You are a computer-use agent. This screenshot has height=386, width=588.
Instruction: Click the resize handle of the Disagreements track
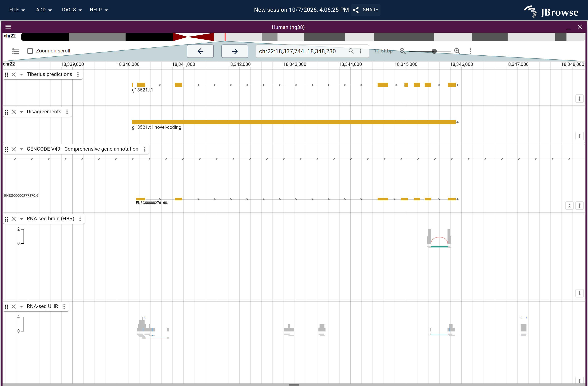(579, 136)
